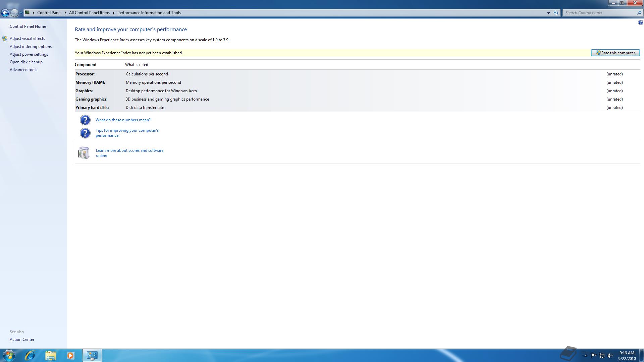Select the Control Panel breadcrumb
Image resolution: width=644 pixels, height=362 pixels.
pyautogui.click(x=49, y=13)
